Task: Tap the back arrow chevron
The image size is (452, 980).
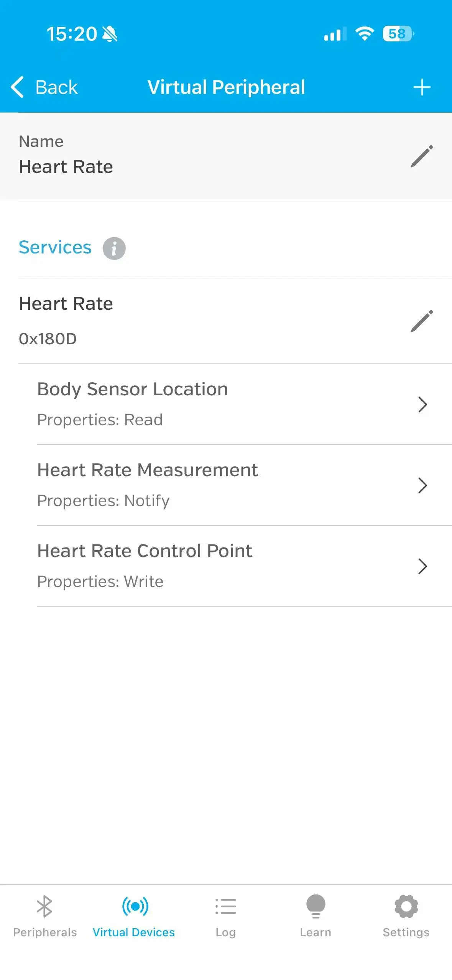Action: 17,87
